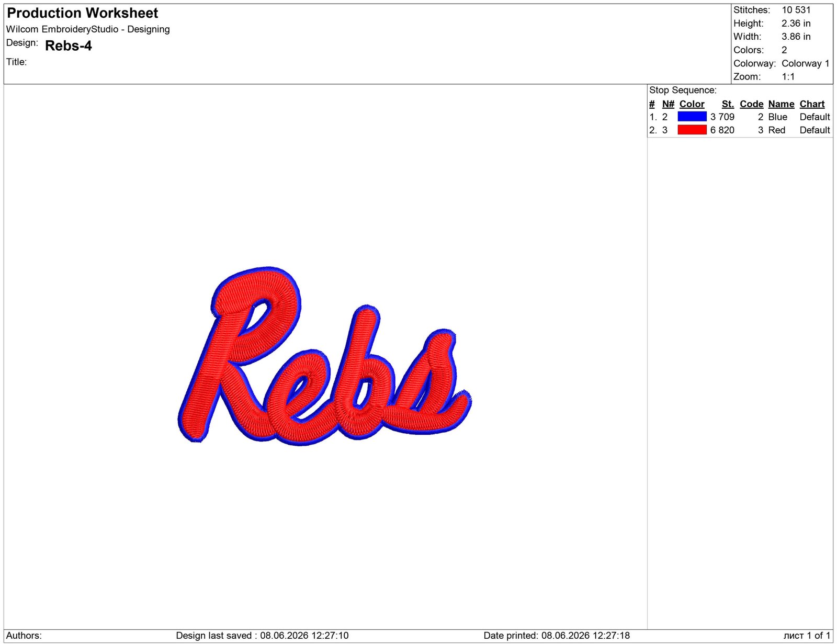Click the 'Chart' column header
This screenshot has height=644, width=837.
click(812, 104)
